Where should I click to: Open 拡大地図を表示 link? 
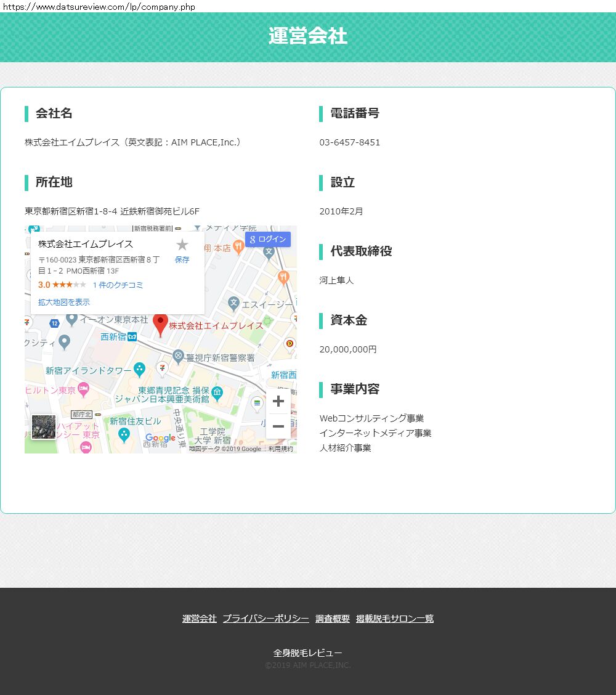(x=64, y=302)
